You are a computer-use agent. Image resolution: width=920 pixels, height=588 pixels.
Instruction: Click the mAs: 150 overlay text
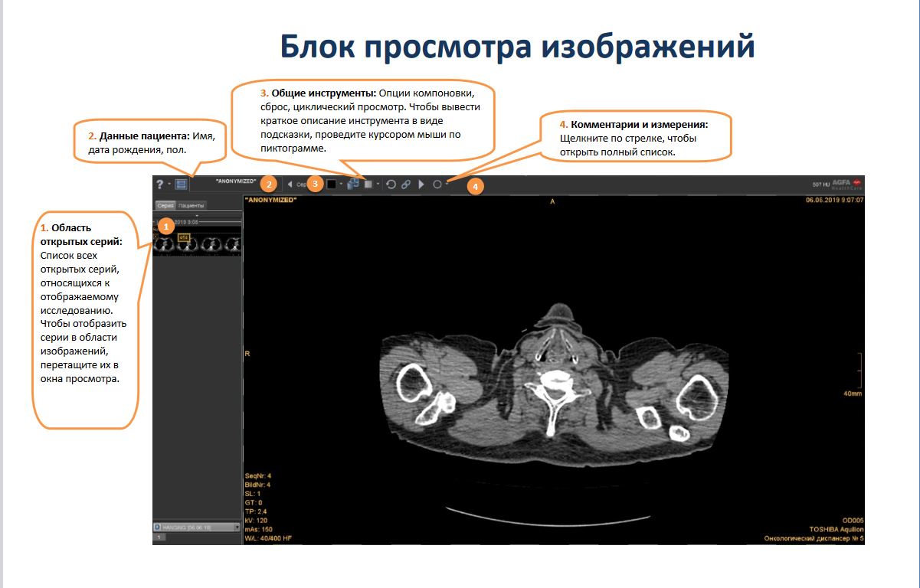pos(259,529)
